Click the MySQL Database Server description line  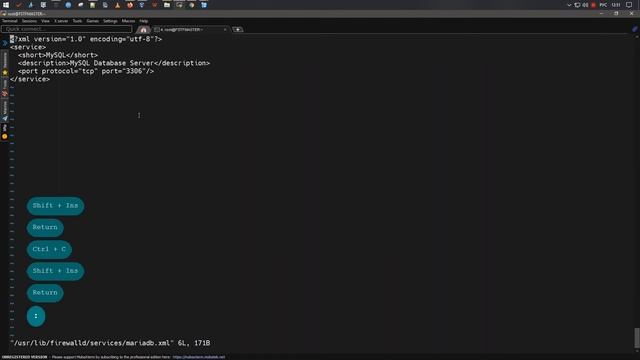114,63
